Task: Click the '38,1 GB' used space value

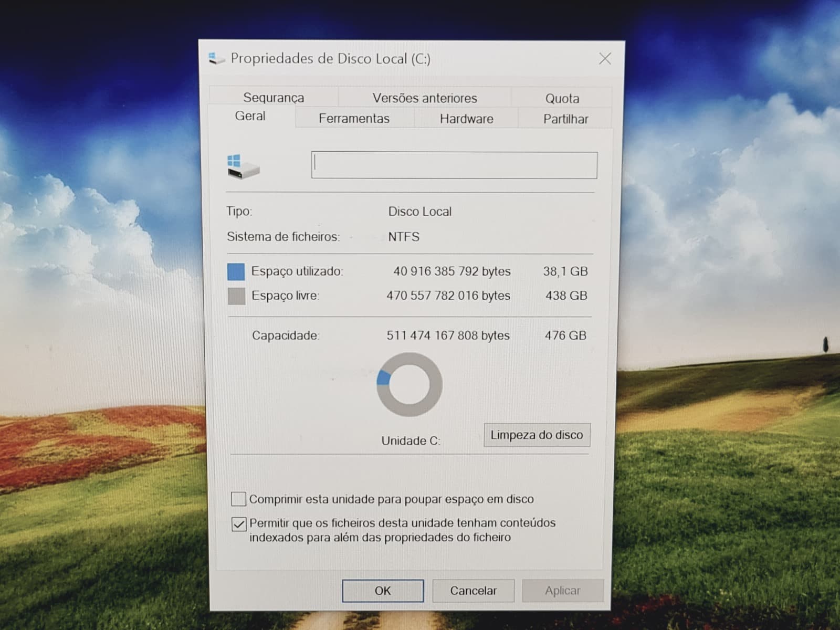Action: point(565,271)
